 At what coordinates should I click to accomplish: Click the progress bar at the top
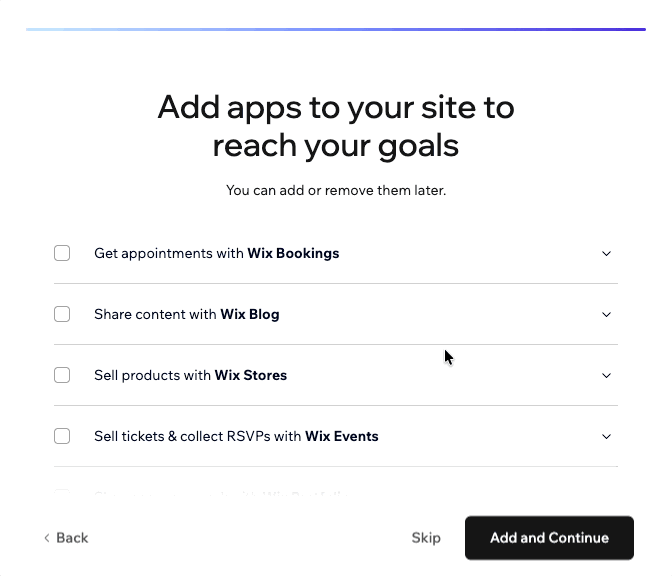[x=336, y=29]
